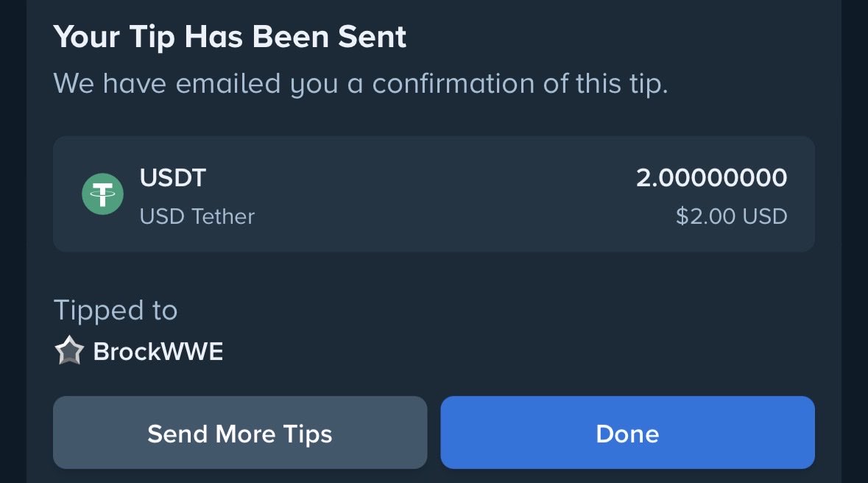Click the word confirmation in the message

tap(453, 84)
